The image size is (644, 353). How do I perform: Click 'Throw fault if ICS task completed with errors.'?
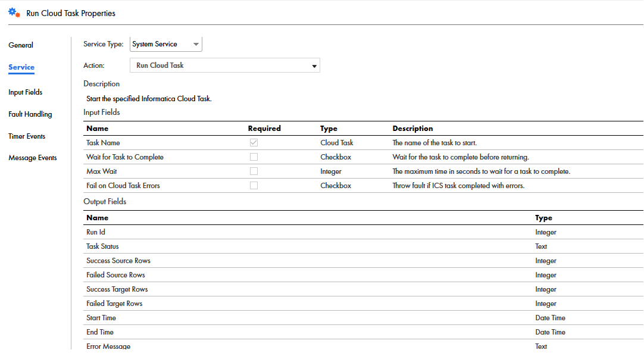(458, 185)
